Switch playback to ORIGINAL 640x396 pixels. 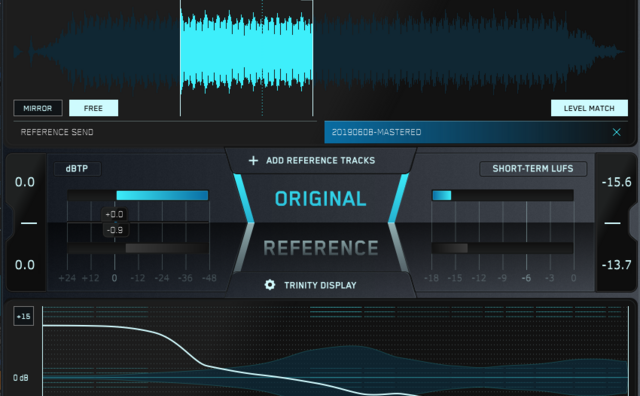click(320, 199)
